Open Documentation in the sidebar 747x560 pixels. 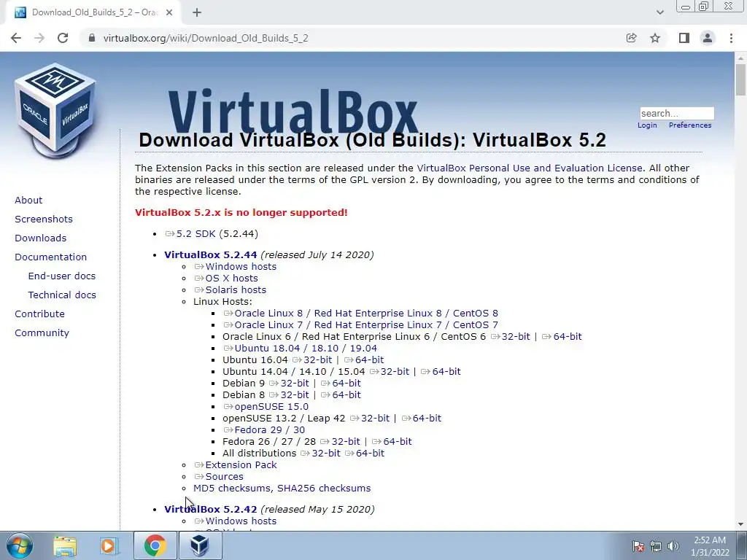[x=51, y=257]
